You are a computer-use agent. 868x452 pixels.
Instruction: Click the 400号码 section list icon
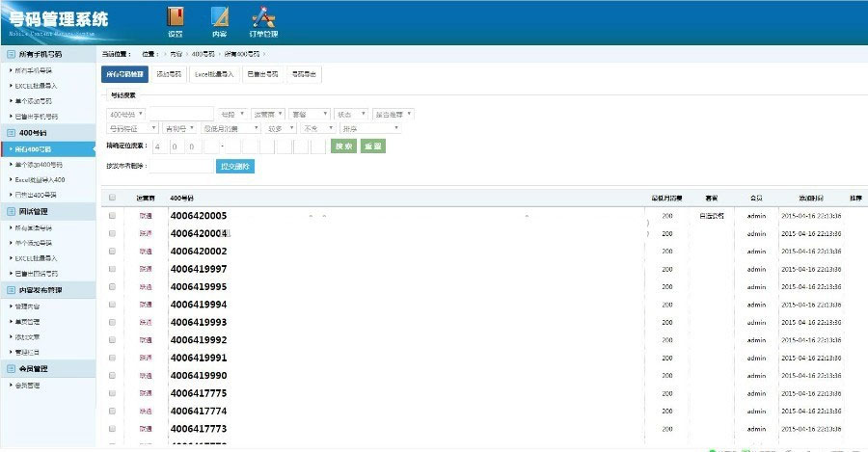tap(10, 132)
